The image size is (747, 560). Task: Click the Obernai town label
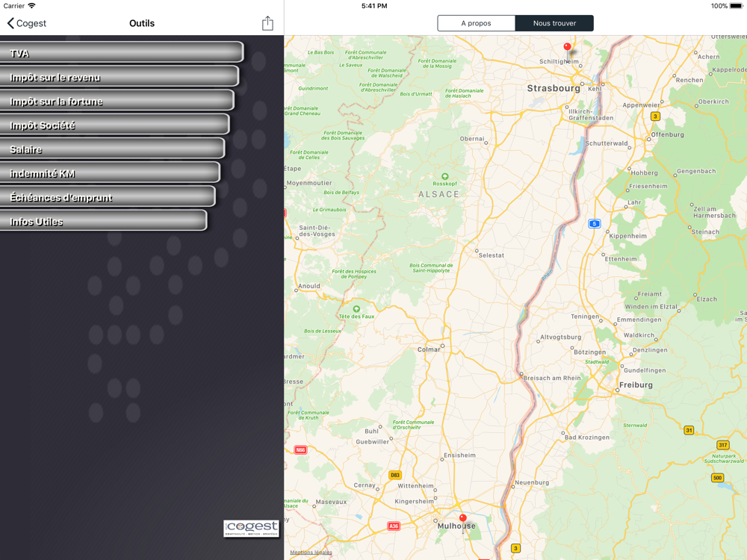pos(471,139)
